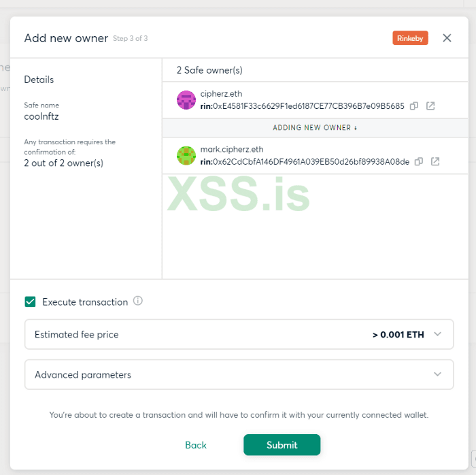Click the Execute transaction info icon
Screen dimensions: 476x475
[138, 301]
